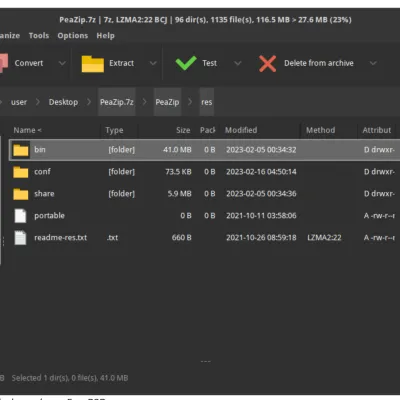Image resolution: width=400 pixels, height=400 pixels.
Task: Select the share folder name
Action: point(44,194)
